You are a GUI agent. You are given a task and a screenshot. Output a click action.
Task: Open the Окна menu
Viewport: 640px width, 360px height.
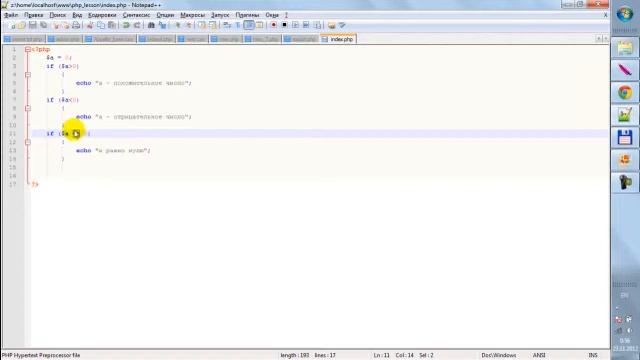272,15
